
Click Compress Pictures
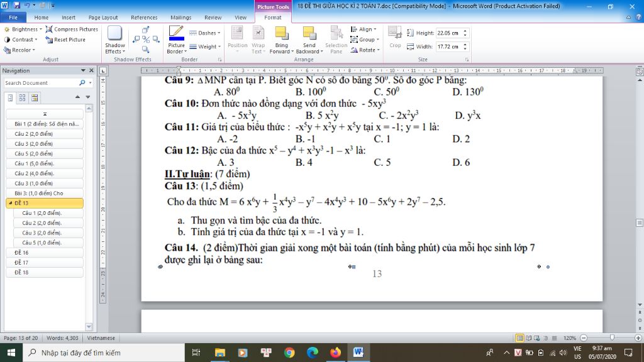(x=72, y=29)
